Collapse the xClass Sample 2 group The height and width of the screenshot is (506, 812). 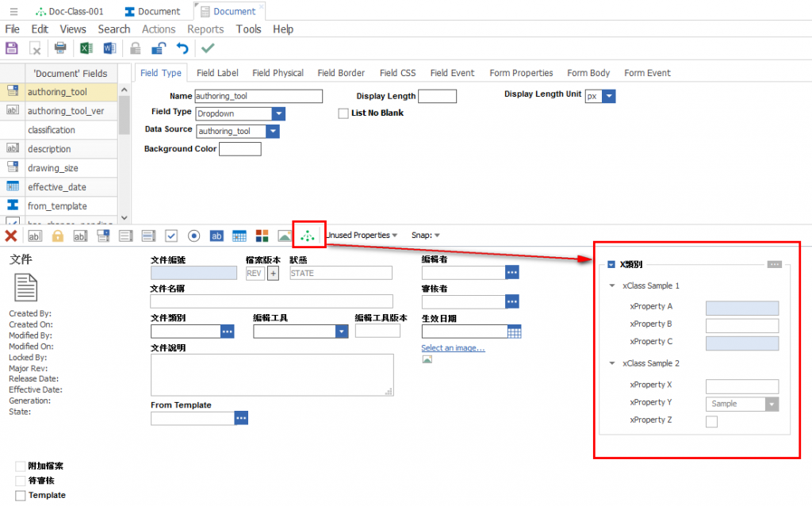click(x=612, y=363)
